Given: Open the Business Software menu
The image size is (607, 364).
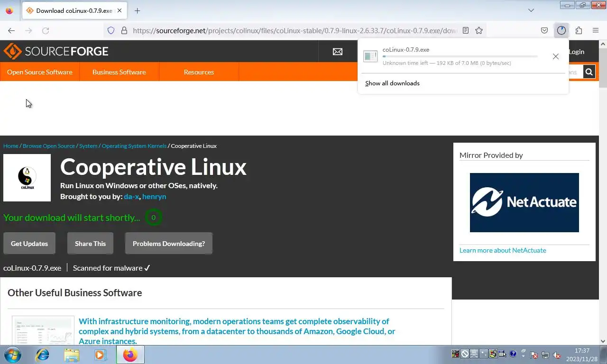Looking at the screenshot, I should [x=119, y=72].
